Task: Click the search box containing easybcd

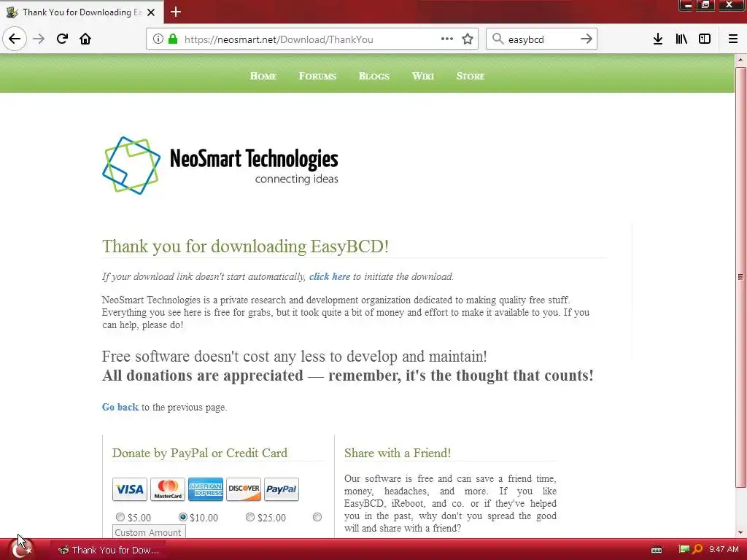Action: [541, 39]
